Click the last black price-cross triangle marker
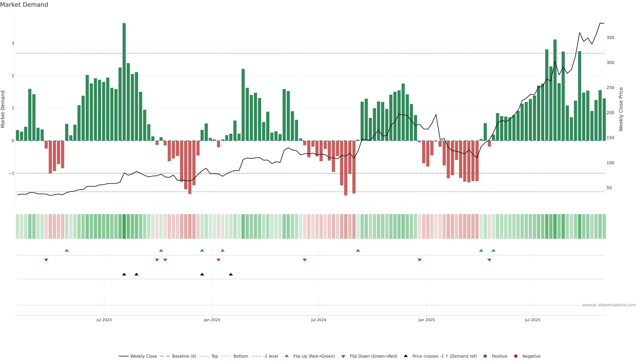The width and height of the screenshot is (644, 362). point(231,274)
